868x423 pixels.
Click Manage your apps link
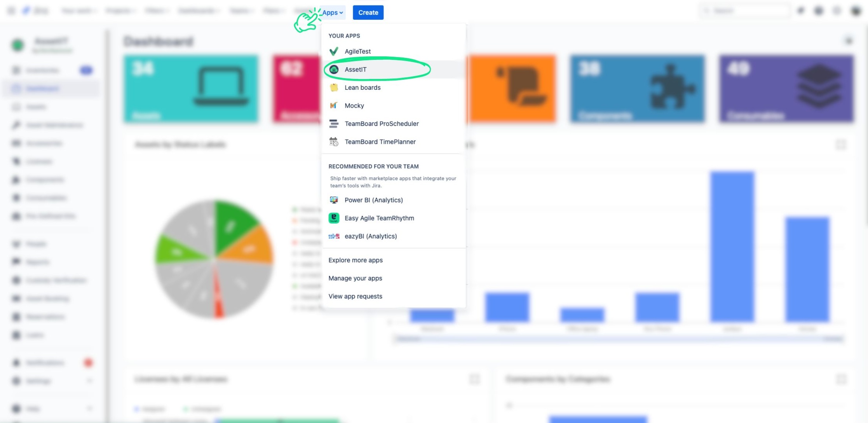click(355, 278)
